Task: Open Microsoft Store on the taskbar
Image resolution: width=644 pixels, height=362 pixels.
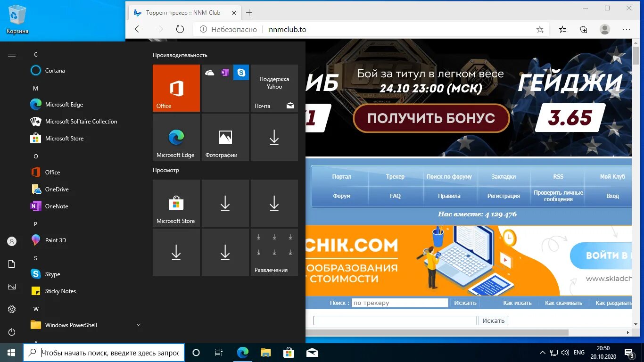Action: (x=289, y=353)
